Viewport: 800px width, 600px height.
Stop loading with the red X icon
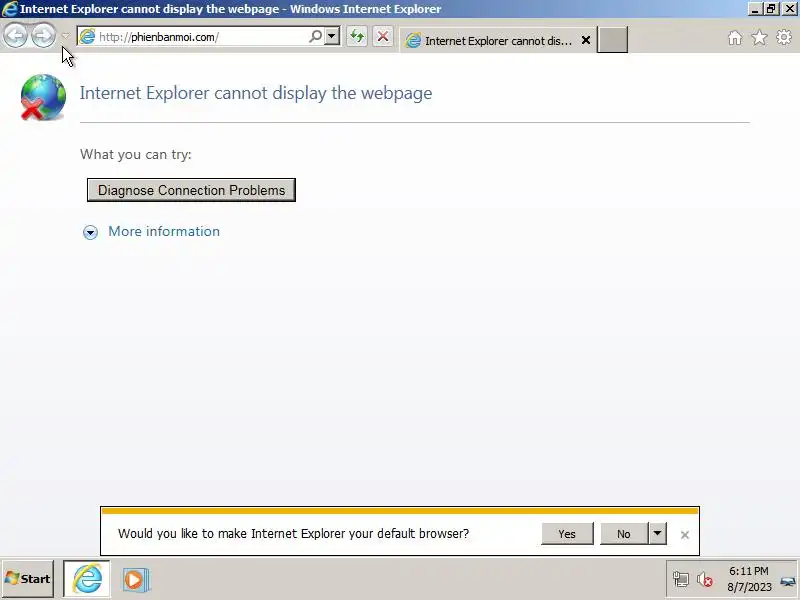coord(382,36)
